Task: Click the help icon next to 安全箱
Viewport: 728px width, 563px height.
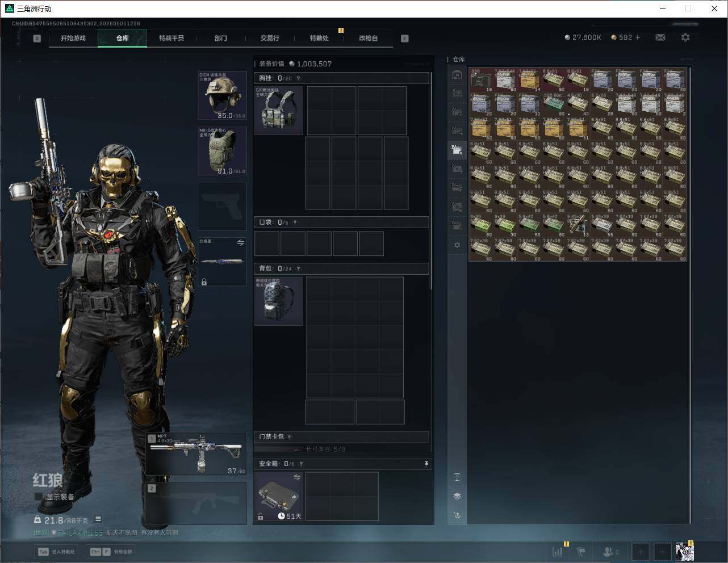Action: pyautogui.click(x=301, y=464)
